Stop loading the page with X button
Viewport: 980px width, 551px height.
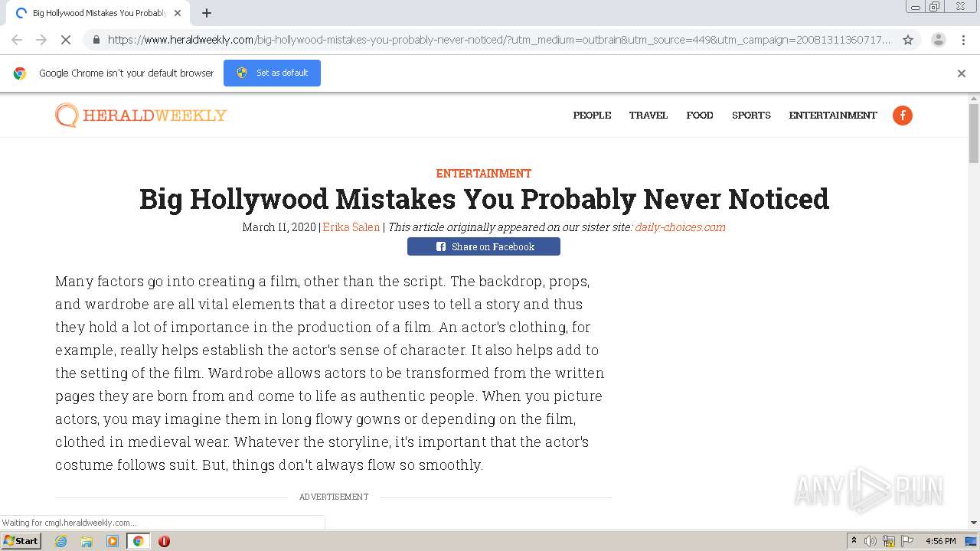click(x=66, y=40)
